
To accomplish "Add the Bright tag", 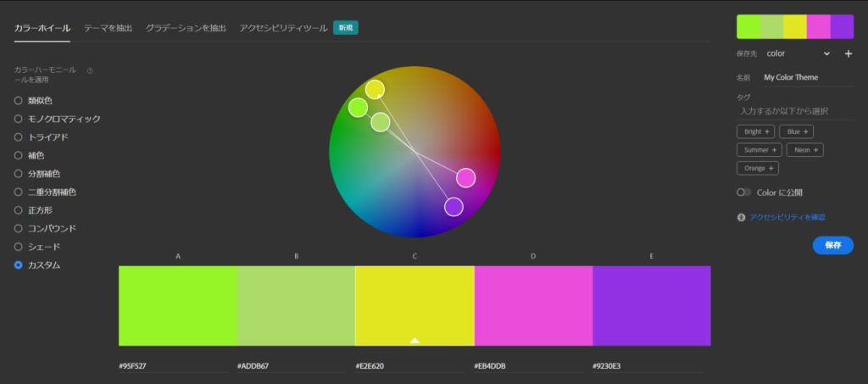I will [x=755, y=131].
